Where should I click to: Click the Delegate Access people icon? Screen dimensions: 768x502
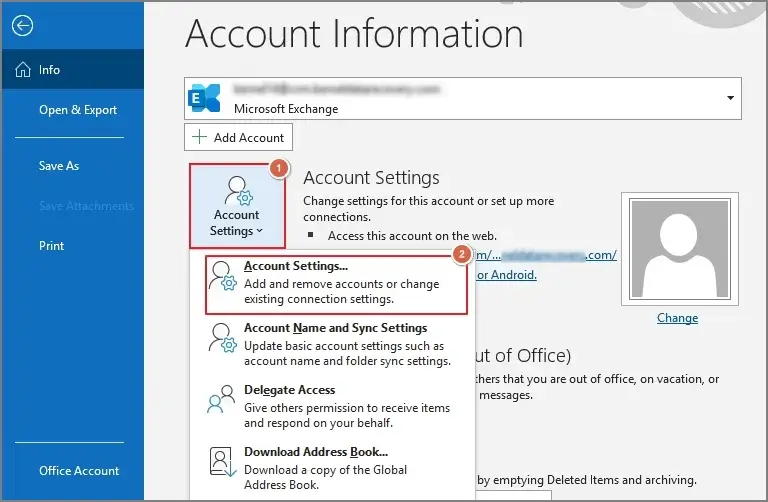[x=221, y=399]
